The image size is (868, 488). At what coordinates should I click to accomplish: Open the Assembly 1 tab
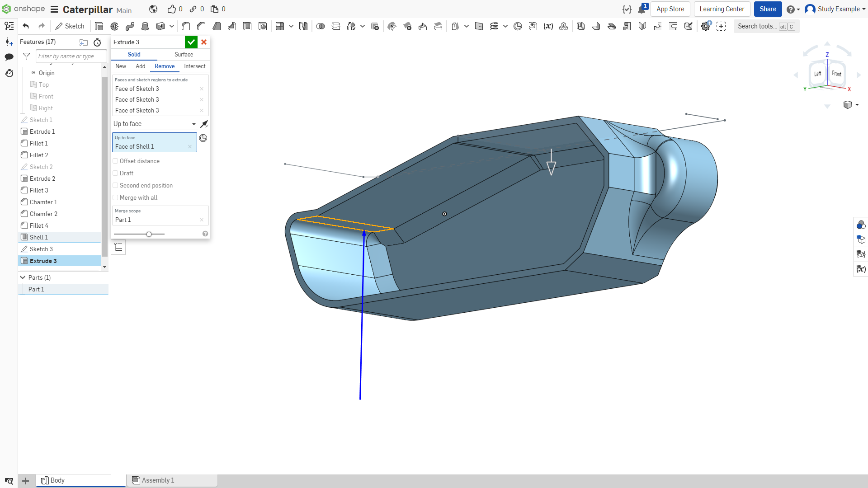[x=172, y=480]
